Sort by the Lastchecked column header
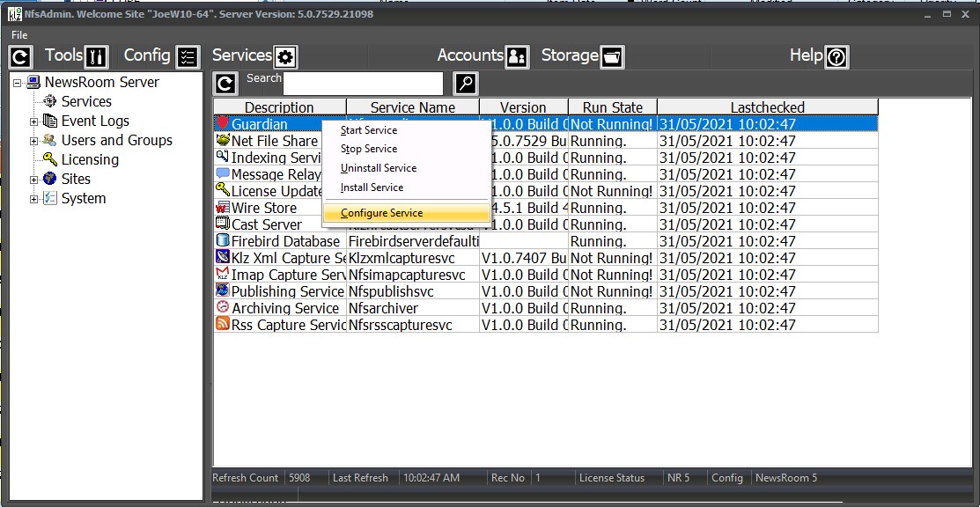The width and height of the screenshot is (980, 507). pyautogui.click(x=768, y=107)
